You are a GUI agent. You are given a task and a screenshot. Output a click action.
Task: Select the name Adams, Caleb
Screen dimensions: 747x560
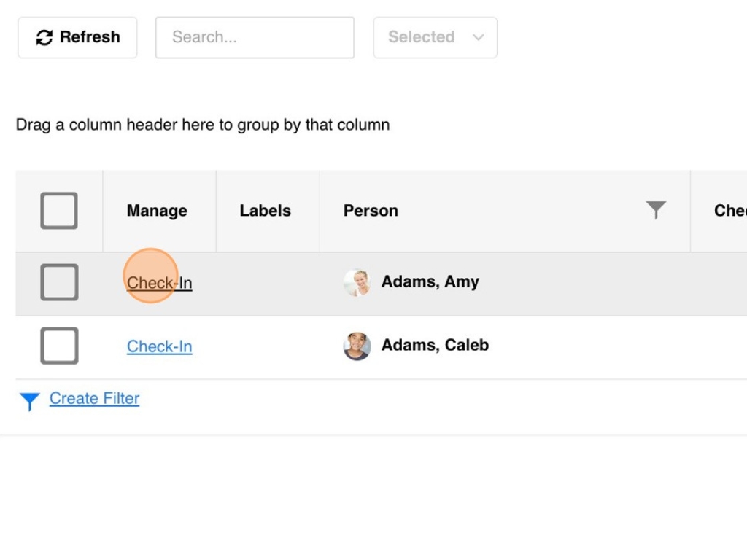tap(435, 346)
